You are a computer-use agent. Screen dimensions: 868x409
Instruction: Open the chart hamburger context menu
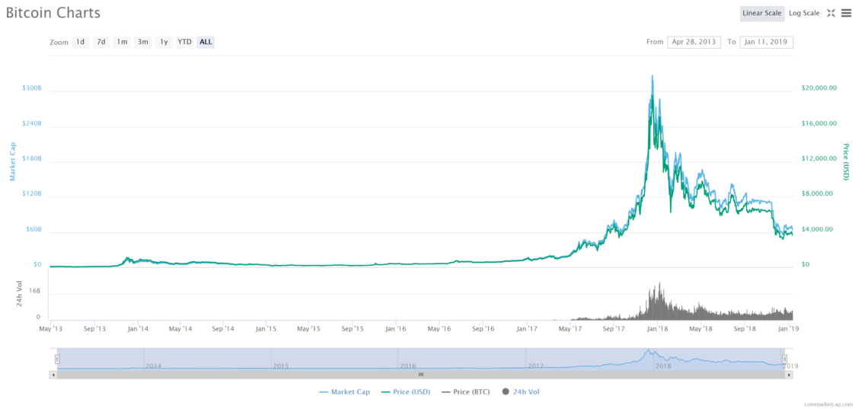point(846,13)
